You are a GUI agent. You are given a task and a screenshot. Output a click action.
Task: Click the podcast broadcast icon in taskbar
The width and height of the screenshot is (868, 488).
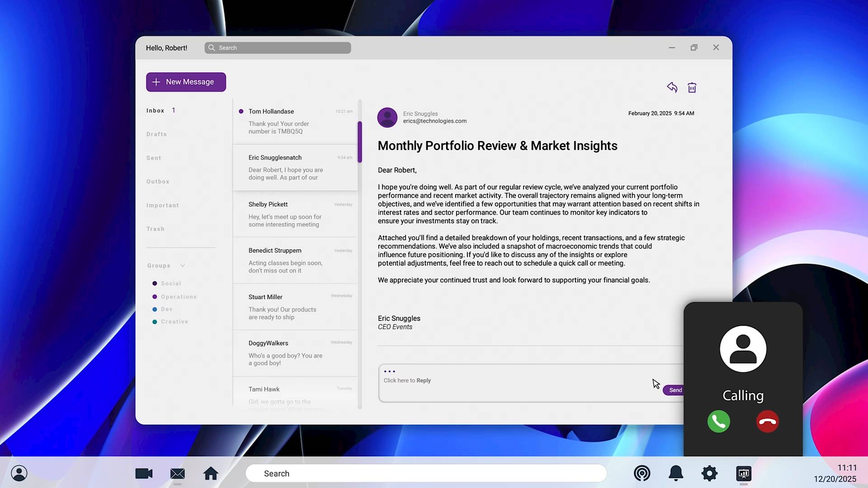point(642,473)
